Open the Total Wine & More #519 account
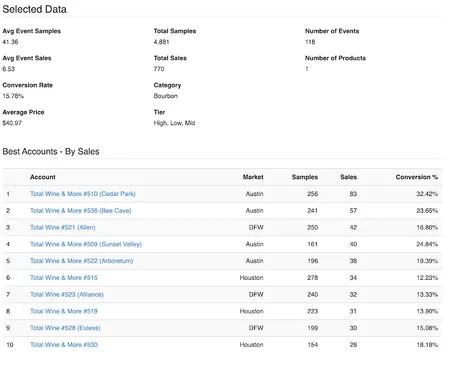Image resolution: width=450 pixels, height=365 pixels. [64, 311]
